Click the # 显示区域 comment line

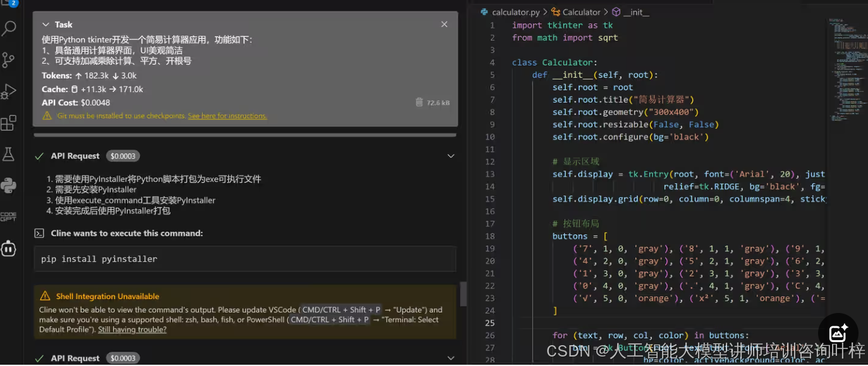tap(576, 162)
